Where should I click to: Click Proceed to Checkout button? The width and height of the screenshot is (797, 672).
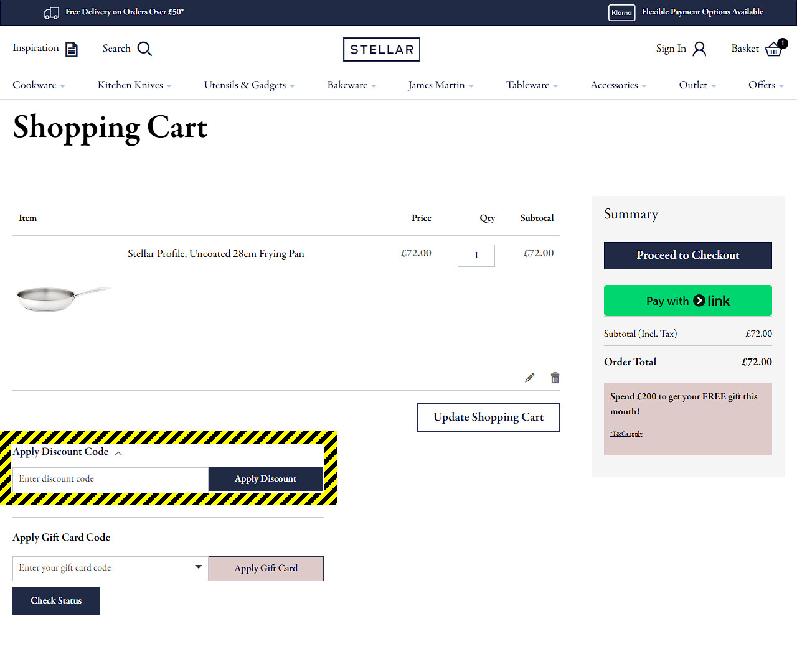pos(687,256)
